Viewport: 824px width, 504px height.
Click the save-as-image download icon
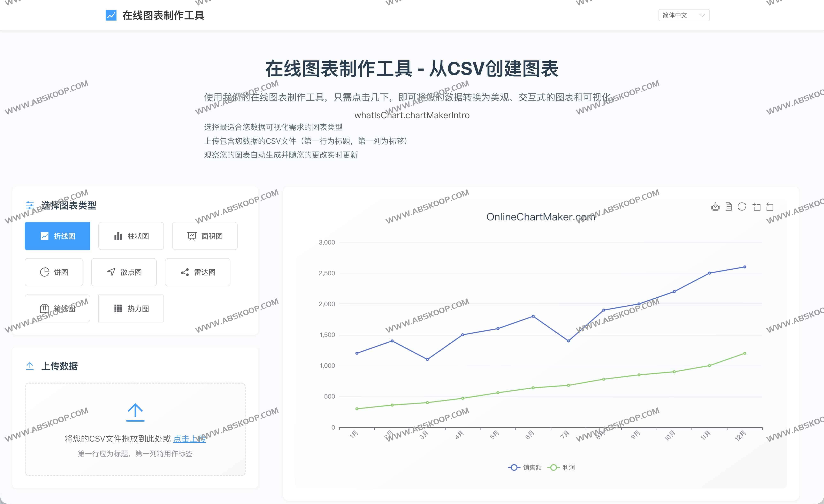(x=715, y=207)
